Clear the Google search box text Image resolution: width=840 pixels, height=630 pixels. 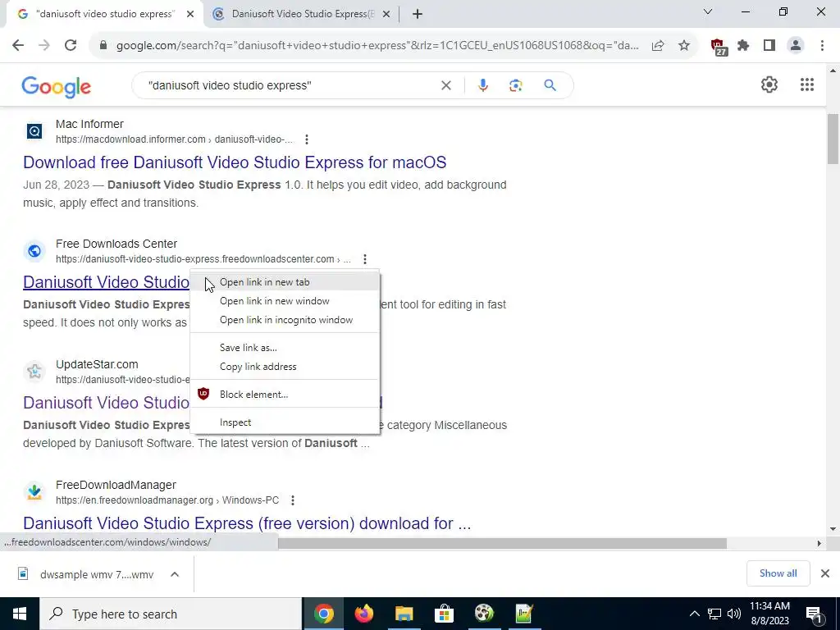point(445,85)
